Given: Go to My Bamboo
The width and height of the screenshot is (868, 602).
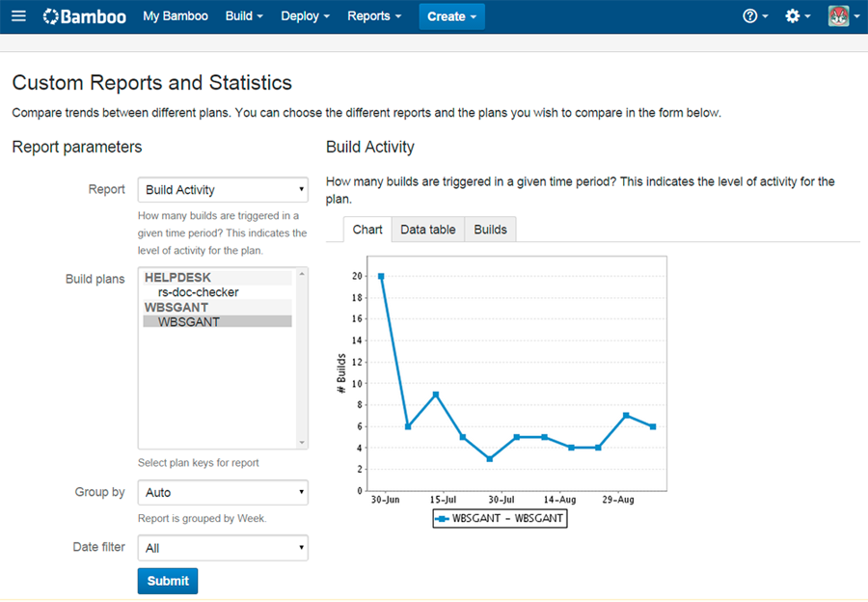Looking at the screenshot, I should (x=176, y=16).
